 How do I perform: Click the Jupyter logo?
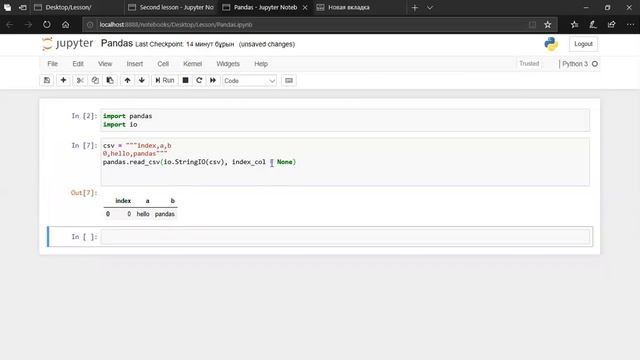[67, 44]
